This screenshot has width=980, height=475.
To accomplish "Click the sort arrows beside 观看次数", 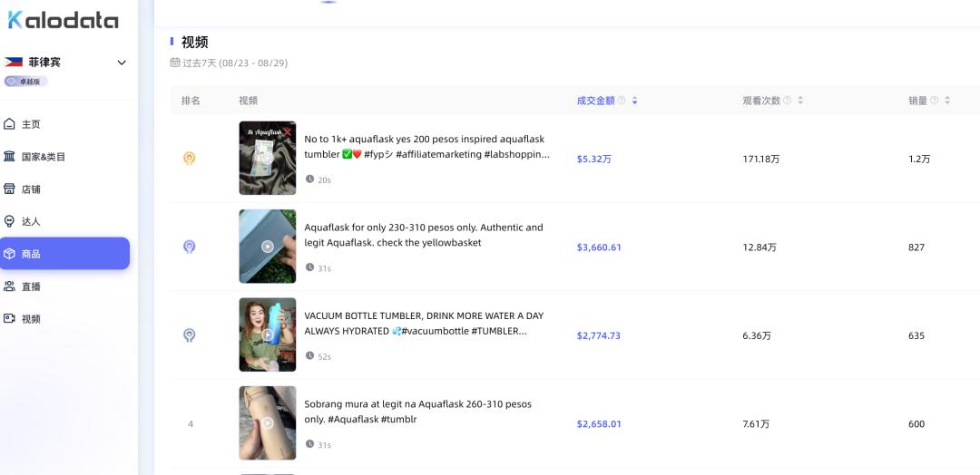I will 800,101.
